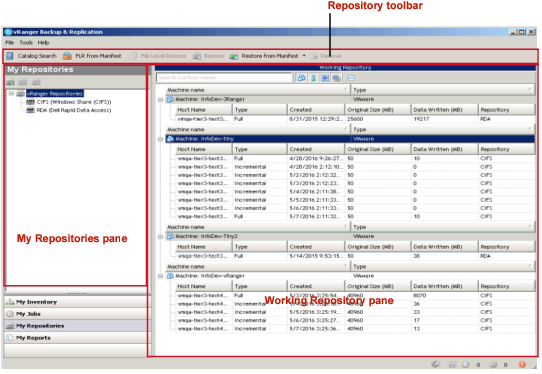Collapse the Machine: InfoDev-tiny group
The image size is (542, 374).
click(x=160, y=139)
